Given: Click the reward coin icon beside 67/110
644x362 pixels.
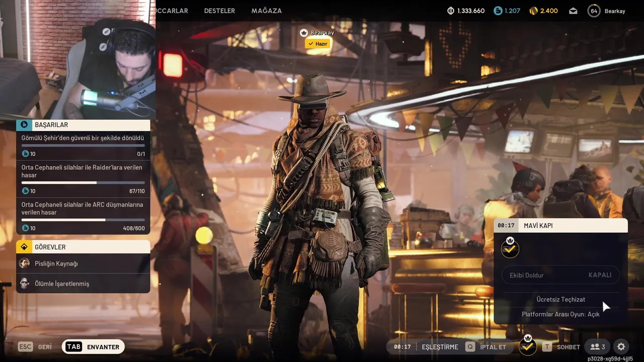Looking at the screenshot, I should click(25, 191).
